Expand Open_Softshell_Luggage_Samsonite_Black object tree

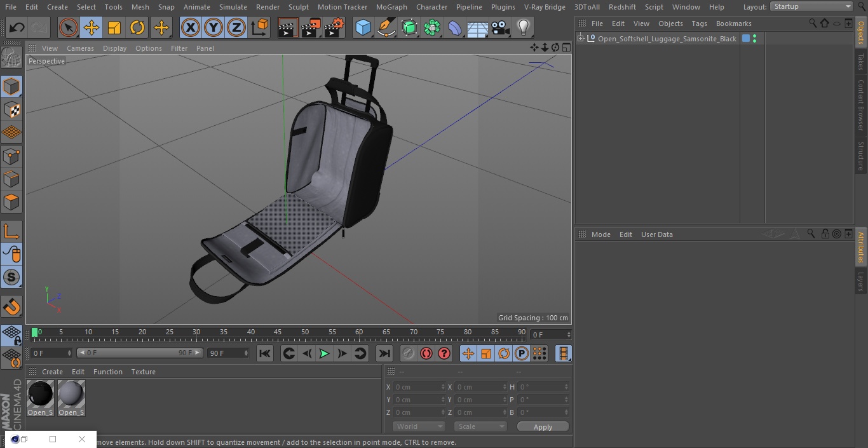coord(580,39)
